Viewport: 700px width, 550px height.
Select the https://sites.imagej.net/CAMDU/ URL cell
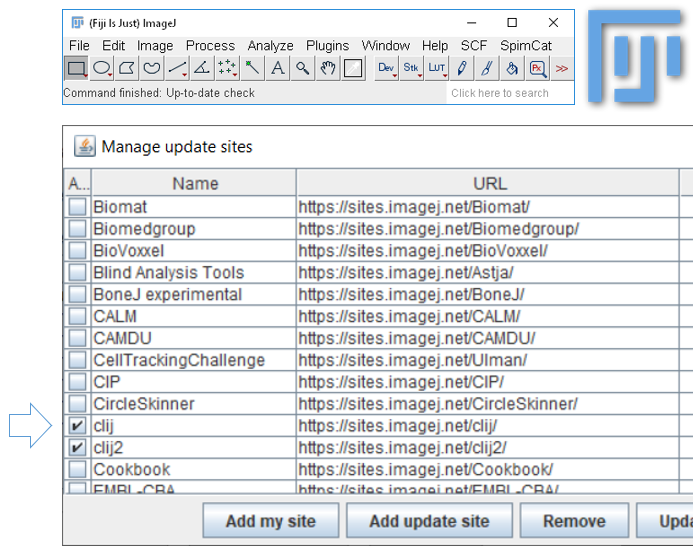[488, 338]
